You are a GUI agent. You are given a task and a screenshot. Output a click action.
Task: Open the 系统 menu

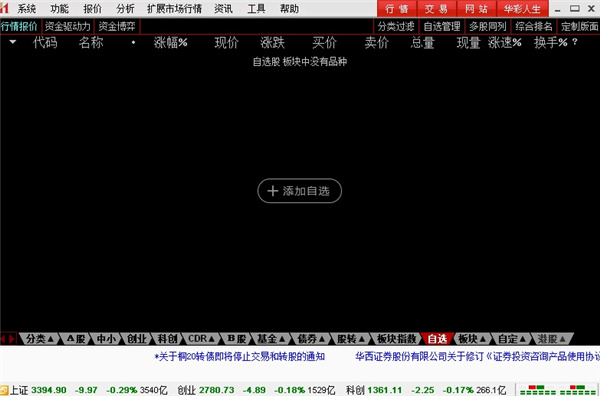click(x=26, y=8)
